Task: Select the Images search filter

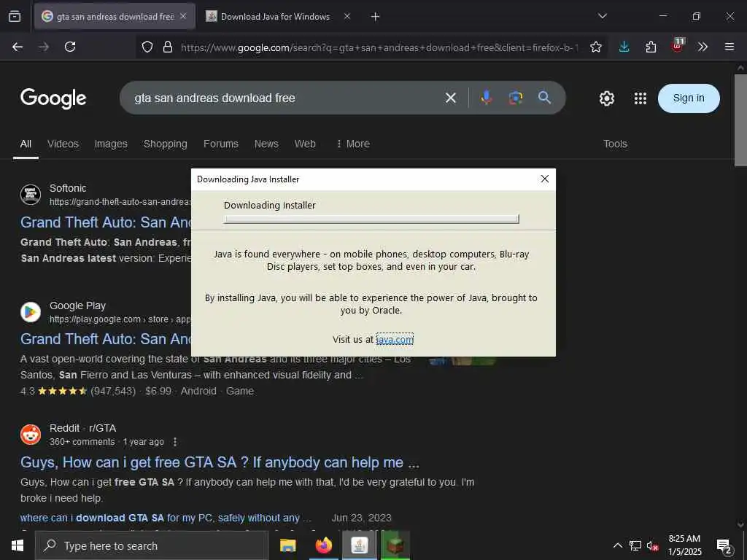Action: tap(111, 144)
